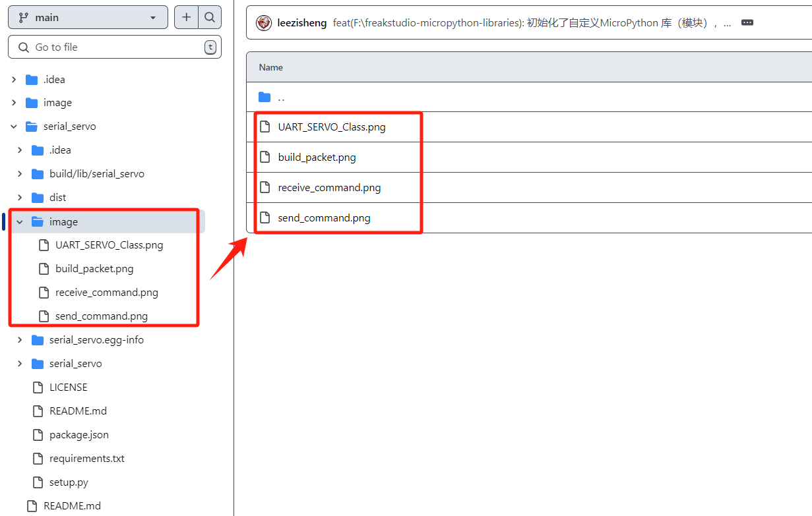Open receive_command.png in the sidebar tree

click(x=107, y=293)
